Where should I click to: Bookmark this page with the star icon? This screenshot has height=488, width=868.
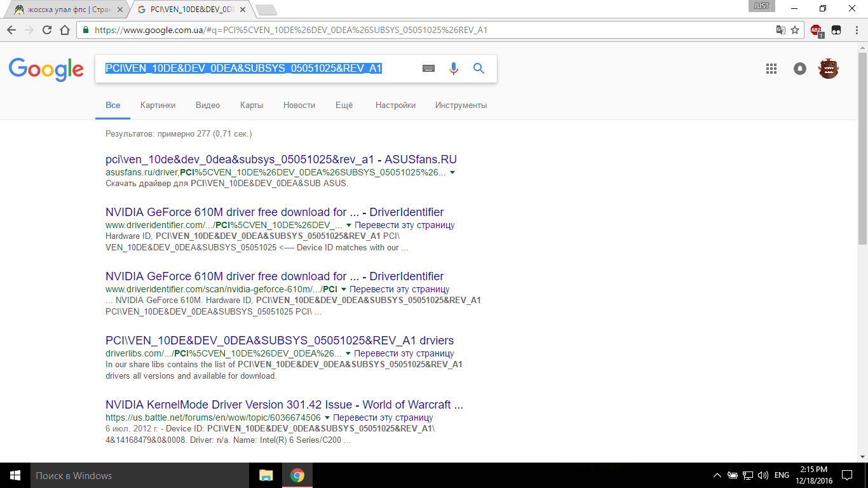[x=795, y=30]
